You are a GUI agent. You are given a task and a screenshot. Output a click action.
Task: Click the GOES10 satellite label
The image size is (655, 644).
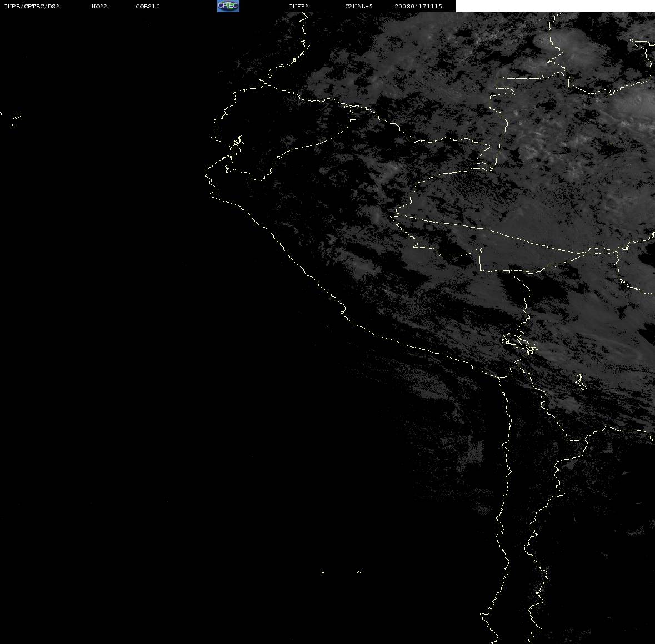pos(148,6)
